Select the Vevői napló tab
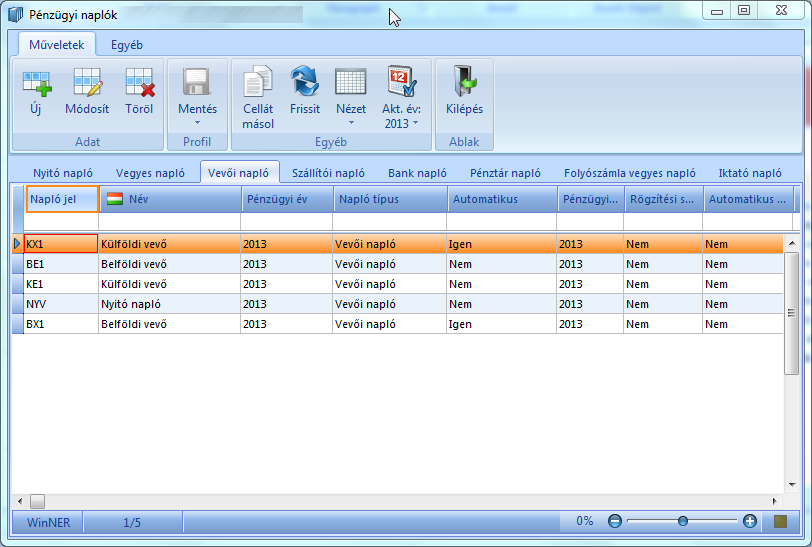 coord(239,173)
